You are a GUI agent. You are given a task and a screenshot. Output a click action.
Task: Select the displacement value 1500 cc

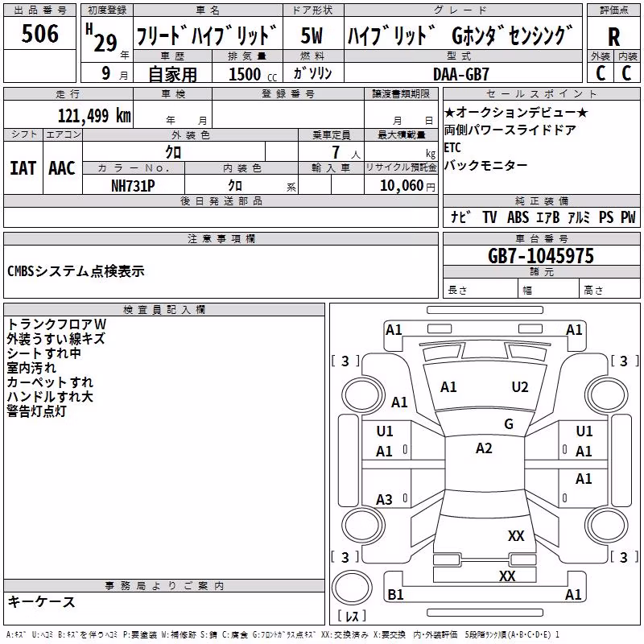pos(253,74)
